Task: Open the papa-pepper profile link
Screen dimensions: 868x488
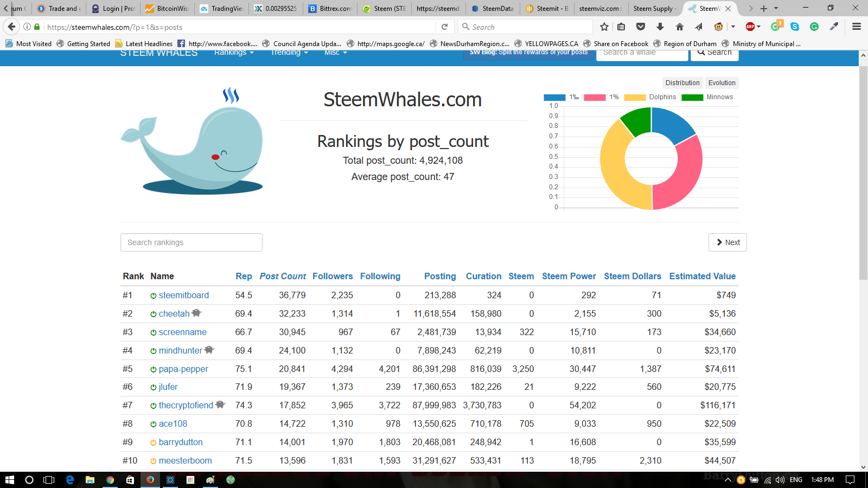Action: coord(183,369)
